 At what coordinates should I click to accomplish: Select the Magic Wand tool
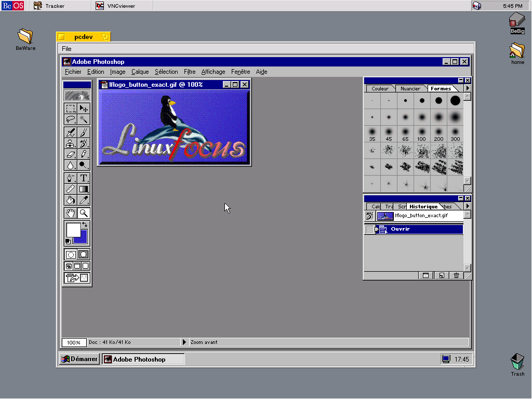(x=84, y=120)
